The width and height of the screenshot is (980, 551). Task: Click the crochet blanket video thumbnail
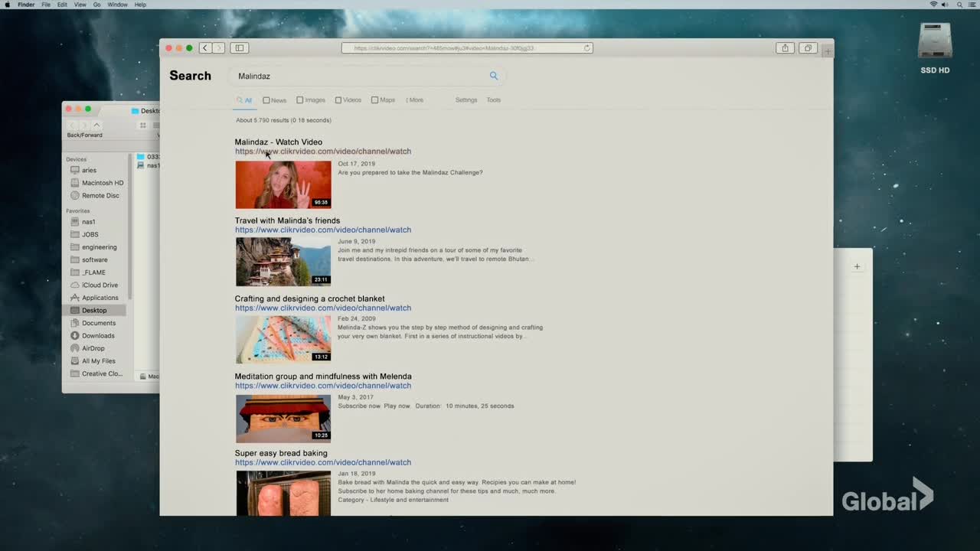(283, 339)
